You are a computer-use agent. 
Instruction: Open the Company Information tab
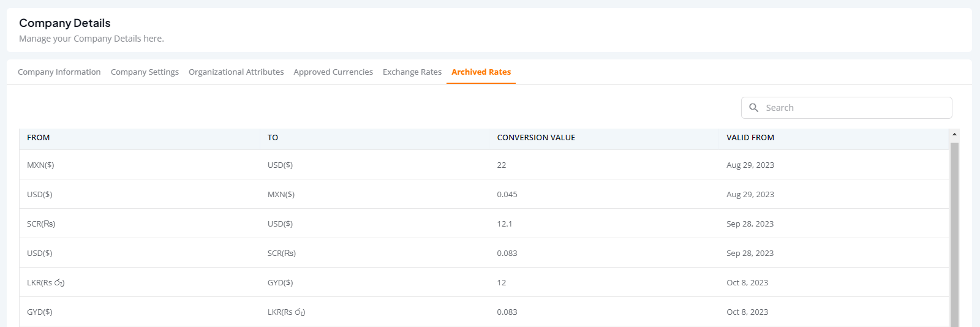tap(59, 72)
